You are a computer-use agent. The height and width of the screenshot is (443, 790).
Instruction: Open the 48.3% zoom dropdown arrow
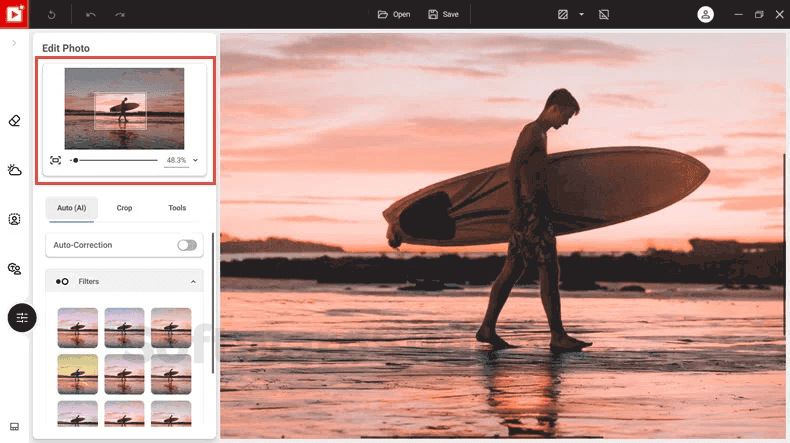pyautogui.click(x=195, y=160)
